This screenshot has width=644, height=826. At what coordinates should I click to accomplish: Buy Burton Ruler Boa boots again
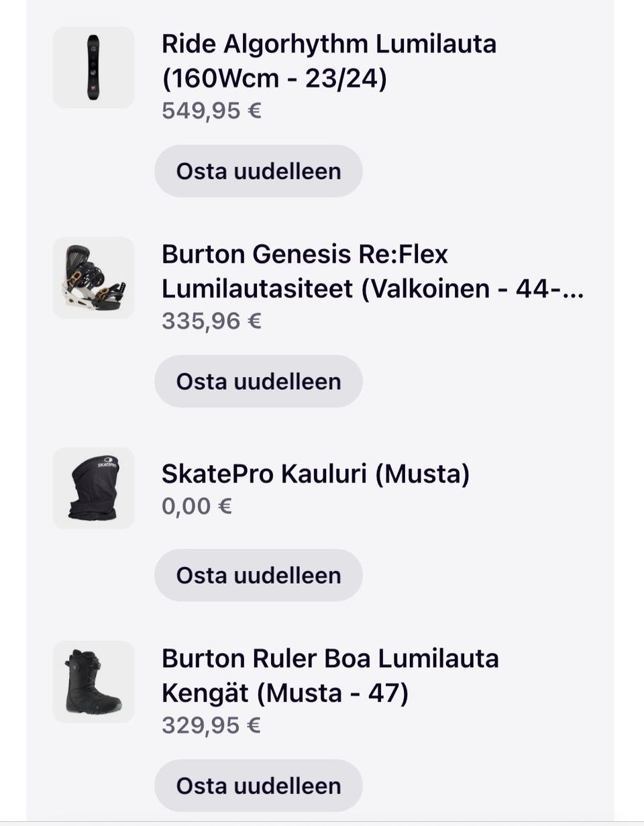pos(258,785)
